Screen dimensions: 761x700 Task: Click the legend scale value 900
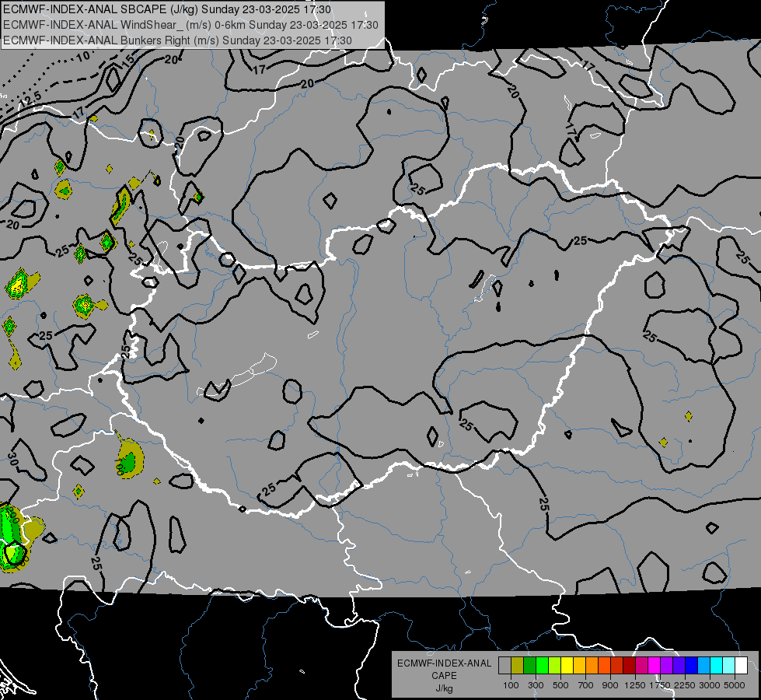coord(610,685)
